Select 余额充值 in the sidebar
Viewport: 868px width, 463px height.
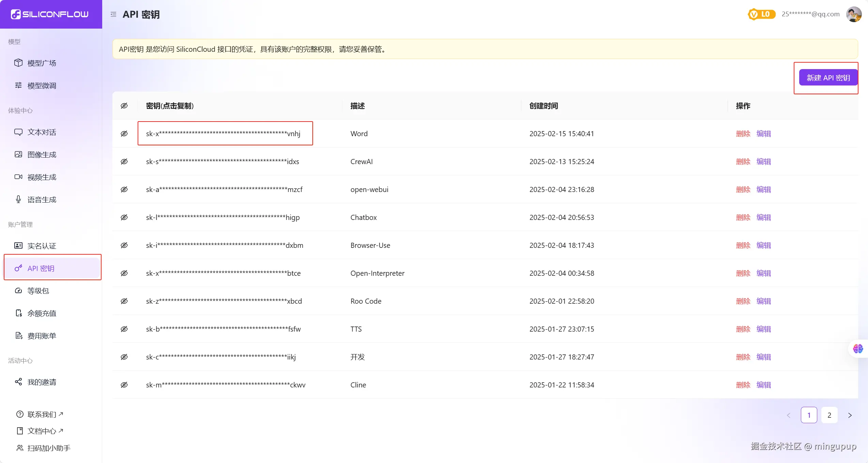(42, 313)
